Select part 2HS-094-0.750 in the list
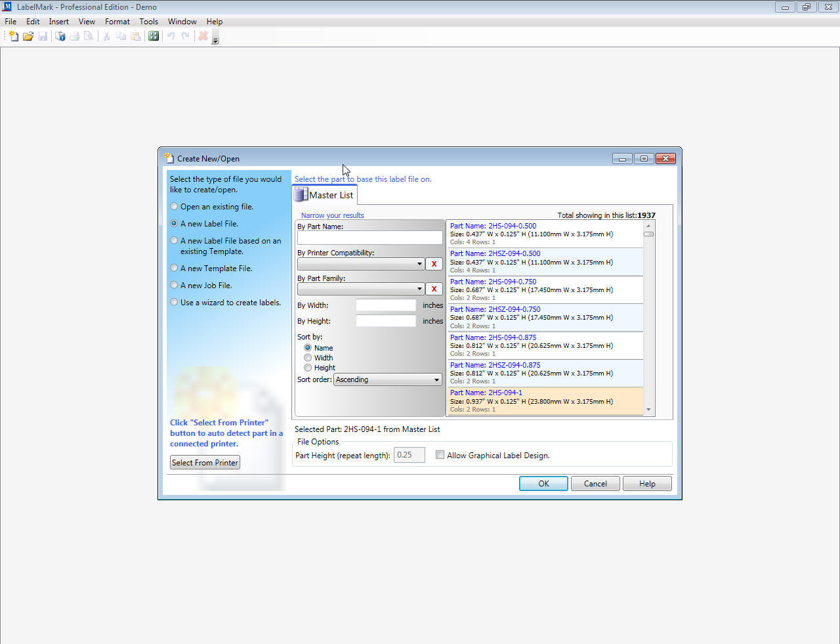Screen dimensions: 840x644 [545, 290]
